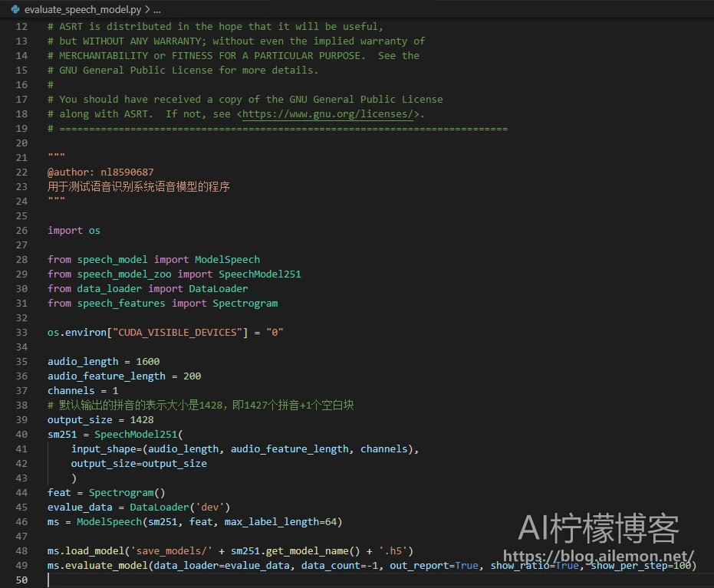Click 'output_size=output_size' on line 42
714x588 pixels.
pos(139,463)
